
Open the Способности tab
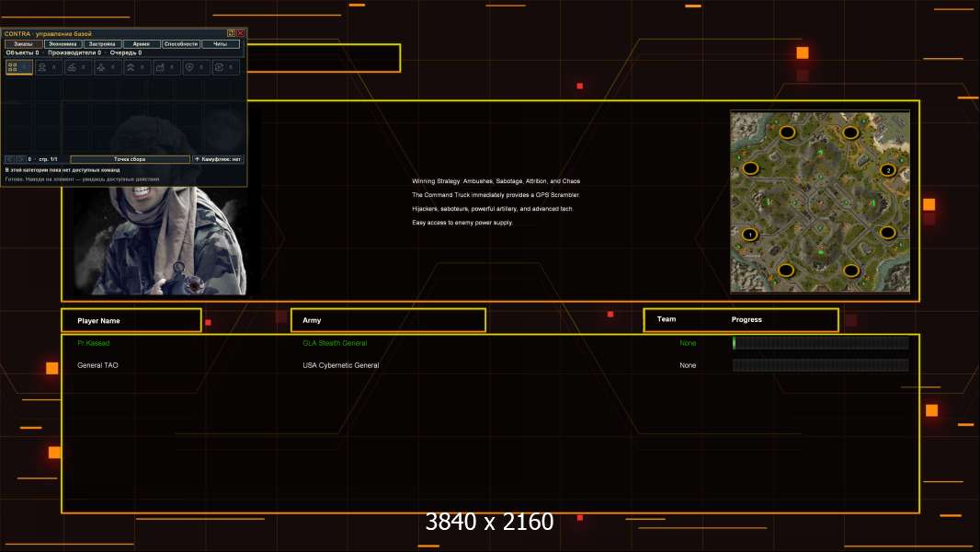pyautogui.click(x=180, y=44)
